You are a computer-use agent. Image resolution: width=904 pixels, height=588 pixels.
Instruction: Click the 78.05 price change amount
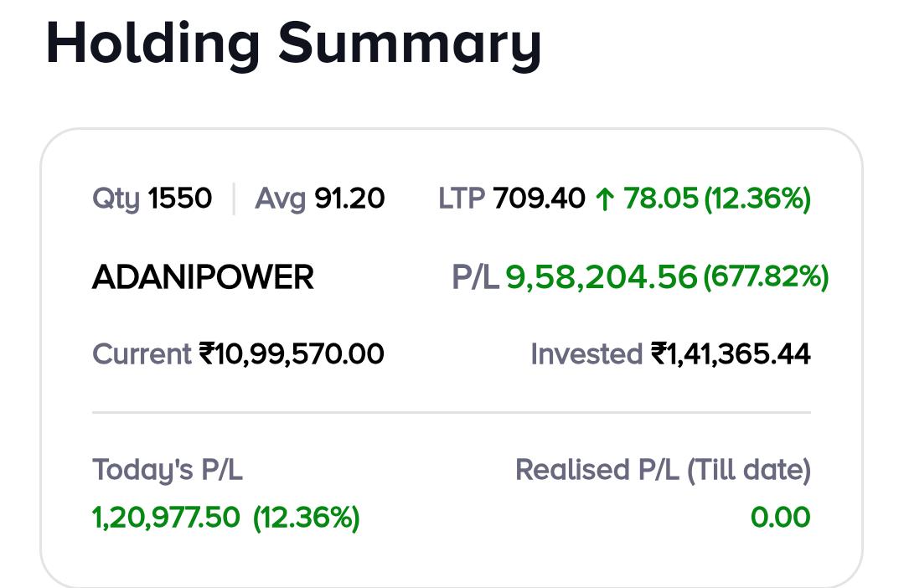[x=660, y=199]
